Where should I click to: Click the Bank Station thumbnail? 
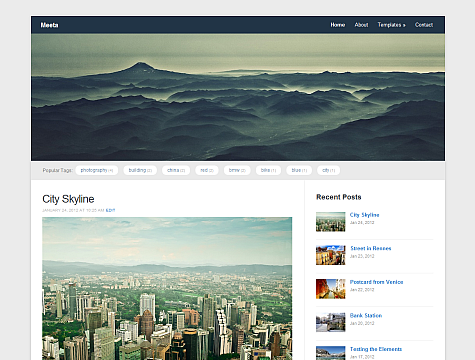tap(331, 322)
